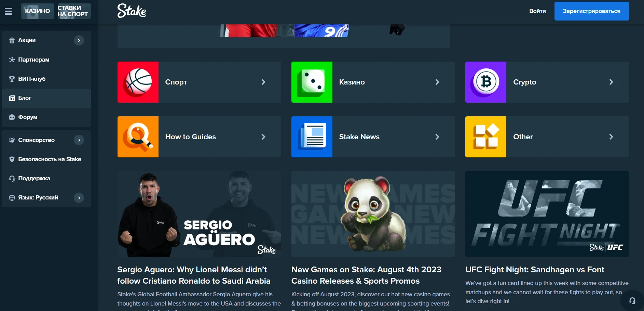644x311 pixels.
Task: Expand the Акции submenu arrow
Action: point(79,40)
